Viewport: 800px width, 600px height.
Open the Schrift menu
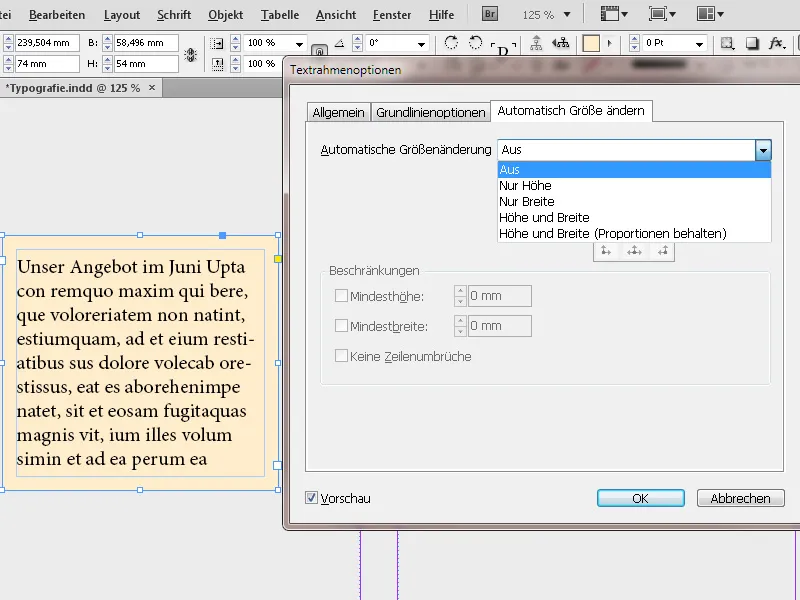click(174, 15)
